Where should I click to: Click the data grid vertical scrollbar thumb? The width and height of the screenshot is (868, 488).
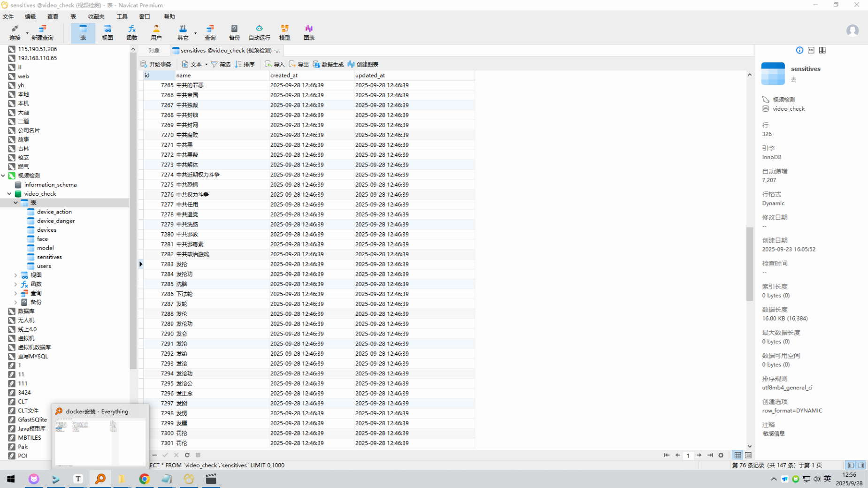tap(749, 263)
